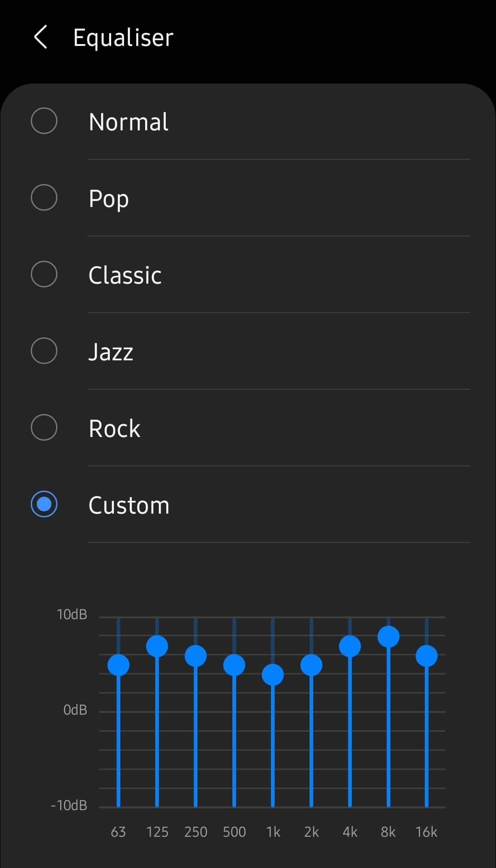Screen dimensions: 496x868
Task: Click the 16k band slider handle
Action: pos(427,656)
